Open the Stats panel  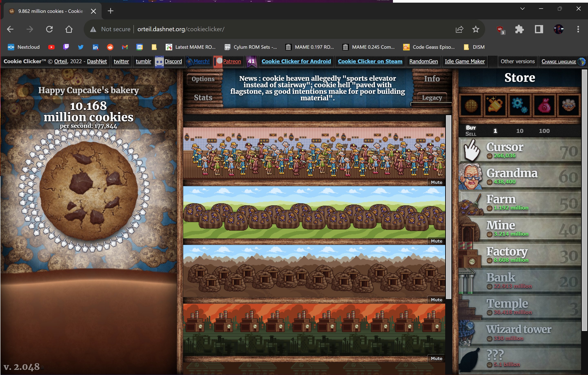[x=203, y=97]
